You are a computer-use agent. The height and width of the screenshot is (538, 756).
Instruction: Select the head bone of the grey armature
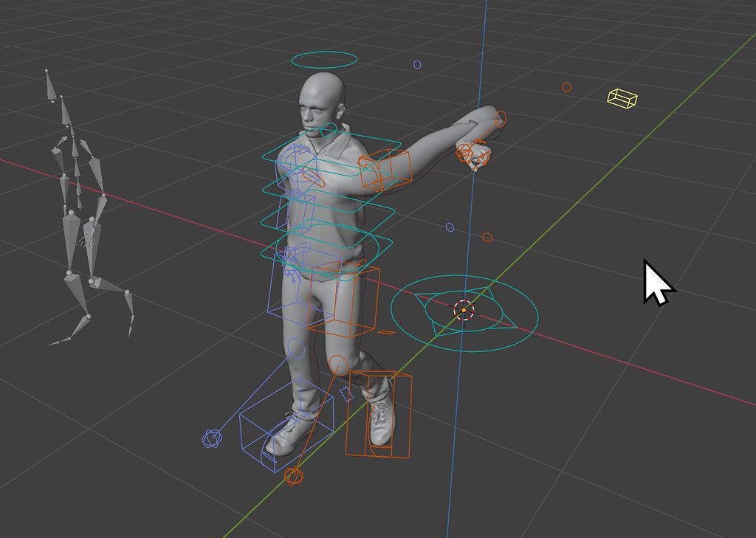click(x=50, y=86)
